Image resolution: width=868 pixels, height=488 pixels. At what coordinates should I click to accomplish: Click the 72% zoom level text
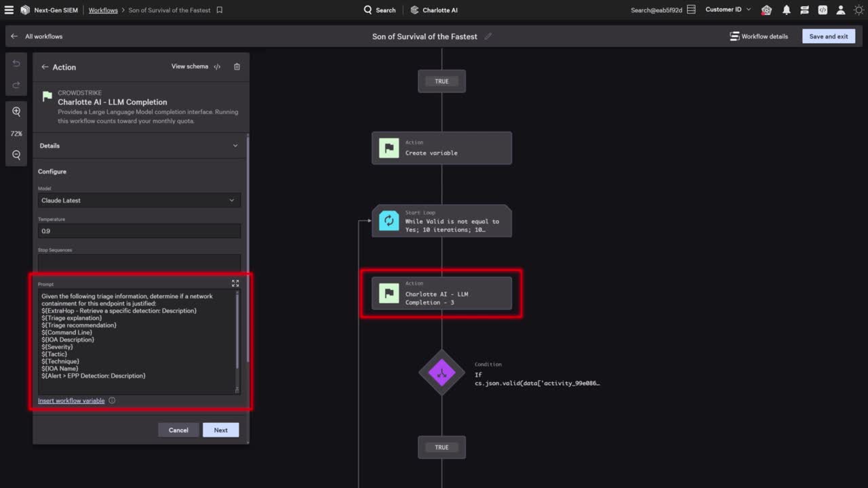tap(16, 134)
